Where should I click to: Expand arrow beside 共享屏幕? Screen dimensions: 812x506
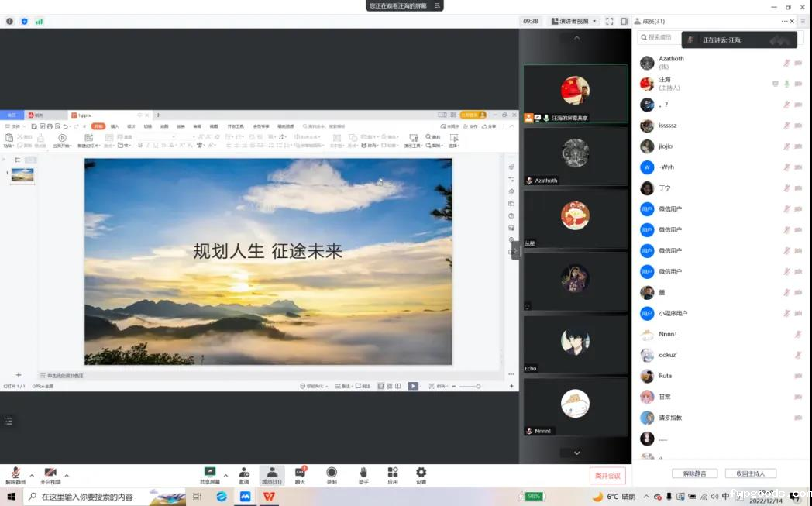[x=225, y=475]
